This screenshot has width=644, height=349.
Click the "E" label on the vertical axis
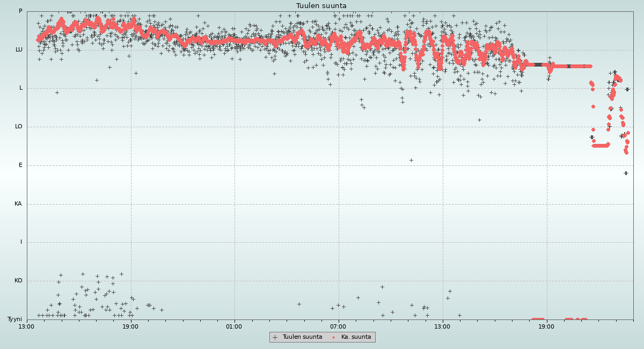click(21, 165)
